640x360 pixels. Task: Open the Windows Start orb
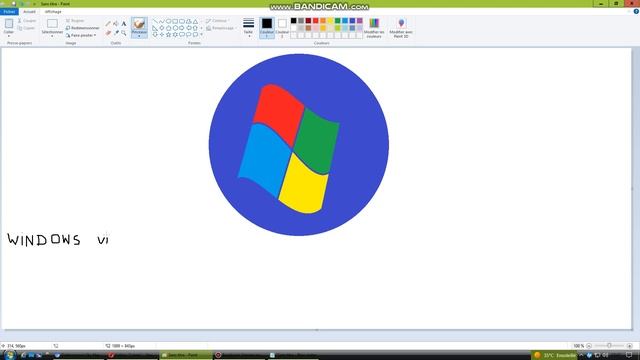coord(9,355)
